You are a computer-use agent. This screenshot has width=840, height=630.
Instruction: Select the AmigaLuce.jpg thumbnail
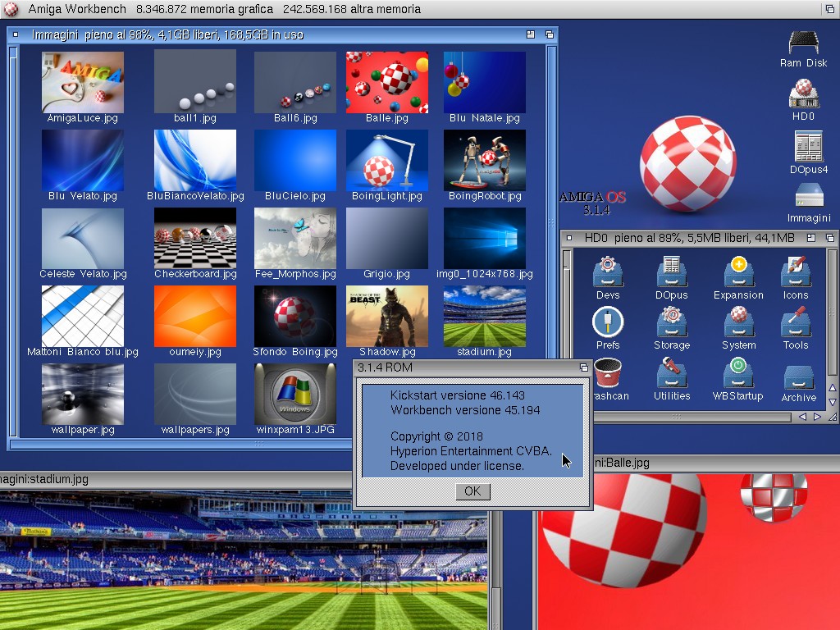pyautogui.click(x=83, y=82)
